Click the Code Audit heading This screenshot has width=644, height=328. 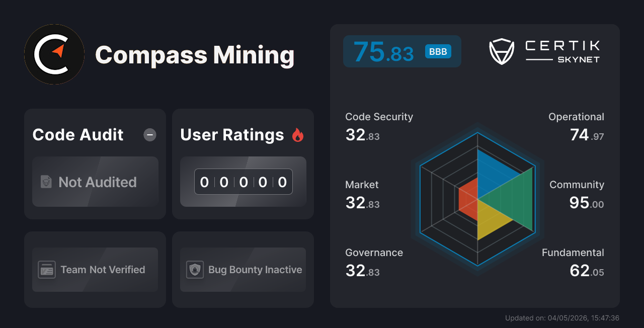(x=78, y=135)
